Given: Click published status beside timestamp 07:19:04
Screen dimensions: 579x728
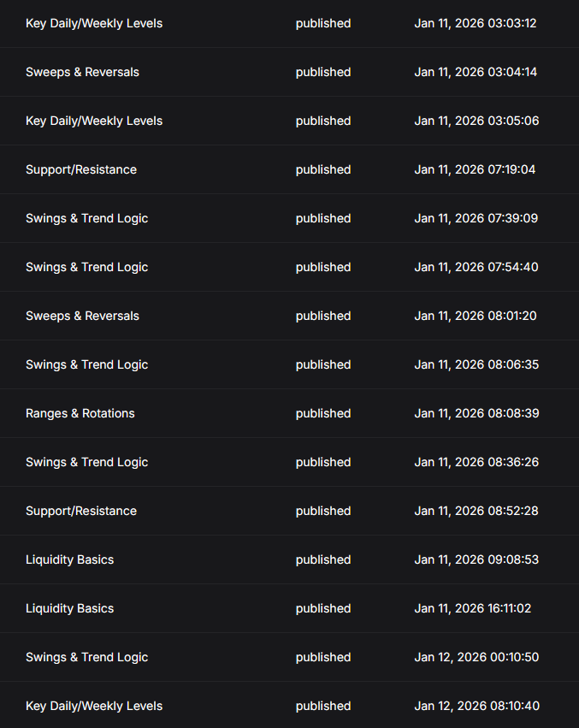Looking at the screenshot, I should coord(323,169).
